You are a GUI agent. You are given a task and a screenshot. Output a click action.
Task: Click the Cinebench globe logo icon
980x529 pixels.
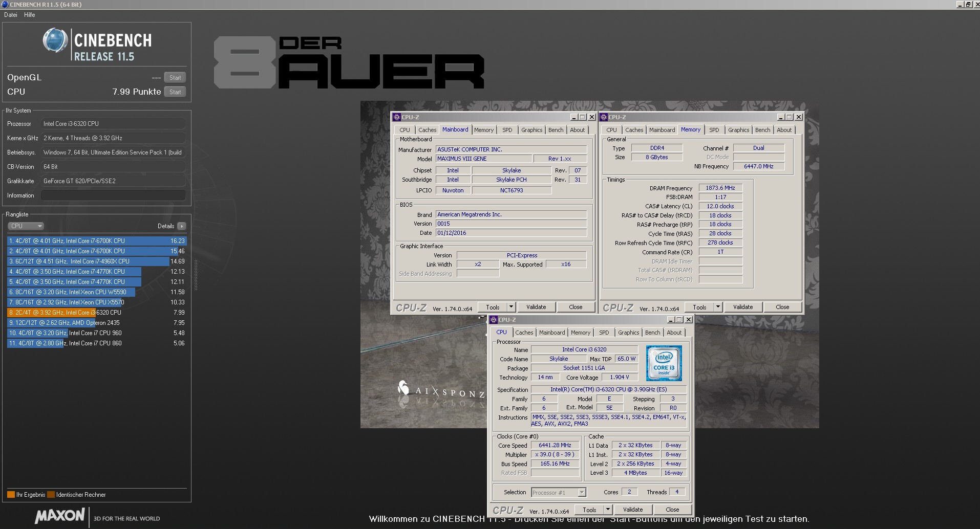(55, 41)
